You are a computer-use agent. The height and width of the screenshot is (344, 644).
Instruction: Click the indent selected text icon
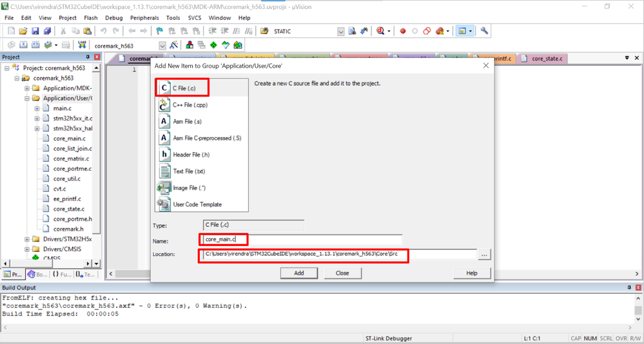[x=212, y=31]
